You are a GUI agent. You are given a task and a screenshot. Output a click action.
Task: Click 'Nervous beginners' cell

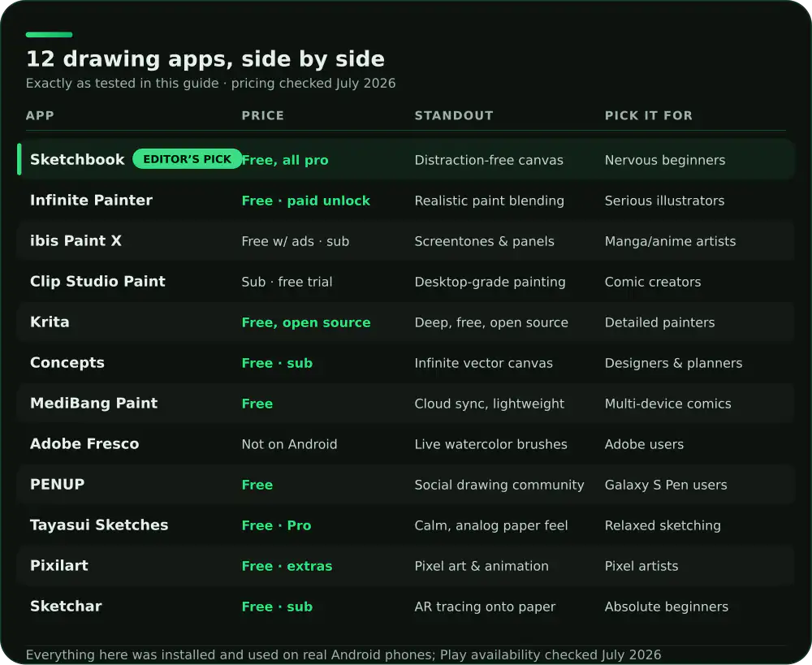665,160
